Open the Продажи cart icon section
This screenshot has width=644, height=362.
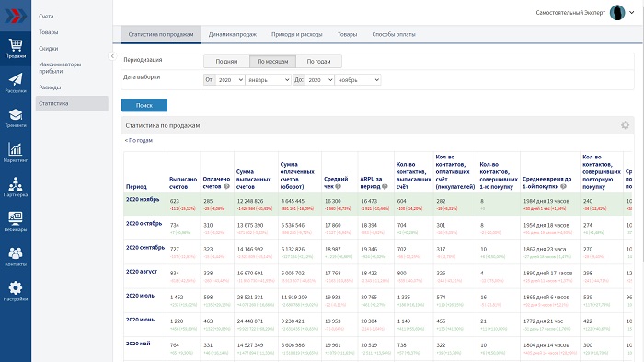[x=16, y=48]
